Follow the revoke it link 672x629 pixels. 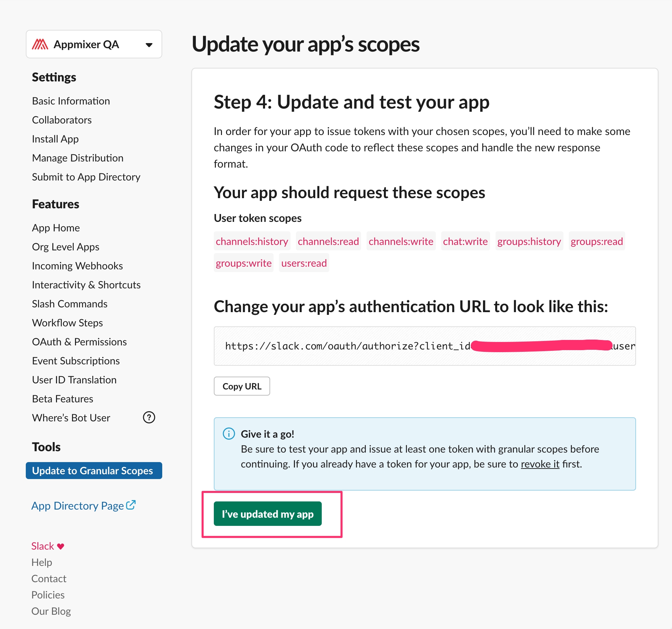(540, 464)
